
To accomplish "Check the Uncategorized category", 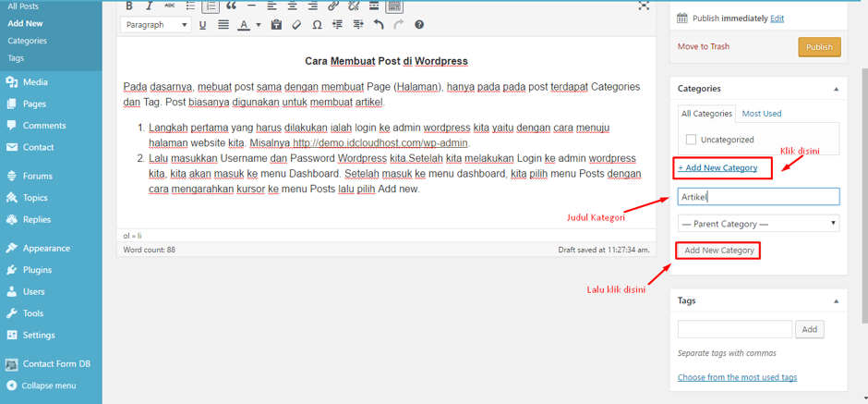I will click(691, 140).
